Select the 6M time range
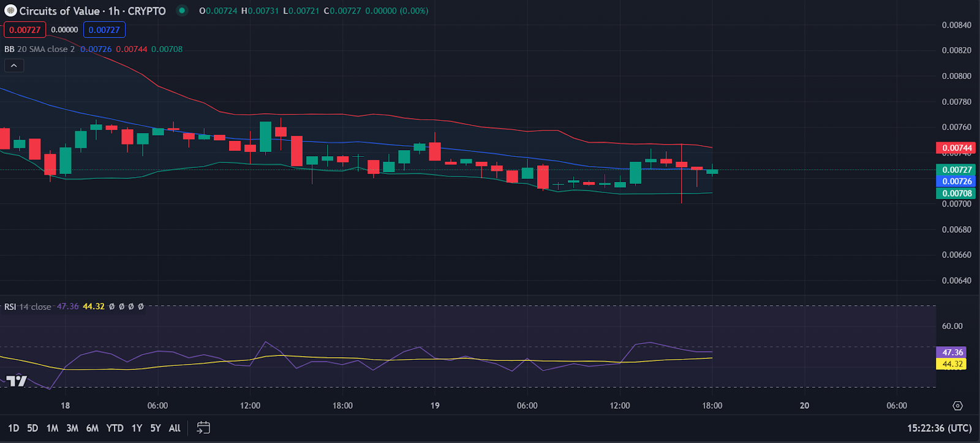Screen dimensions: 980x443 pos(92,428)
